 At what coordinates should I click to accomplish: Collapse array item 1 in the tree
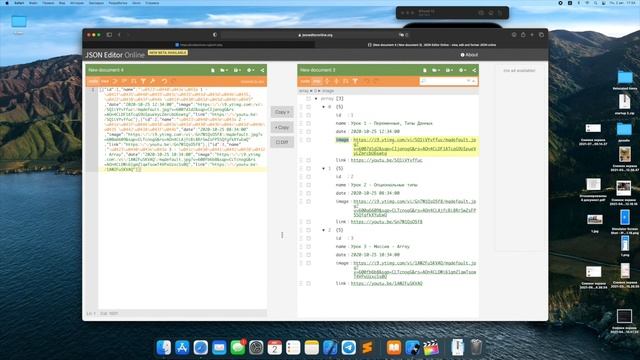pyautogui.click(x=324, y=169)
